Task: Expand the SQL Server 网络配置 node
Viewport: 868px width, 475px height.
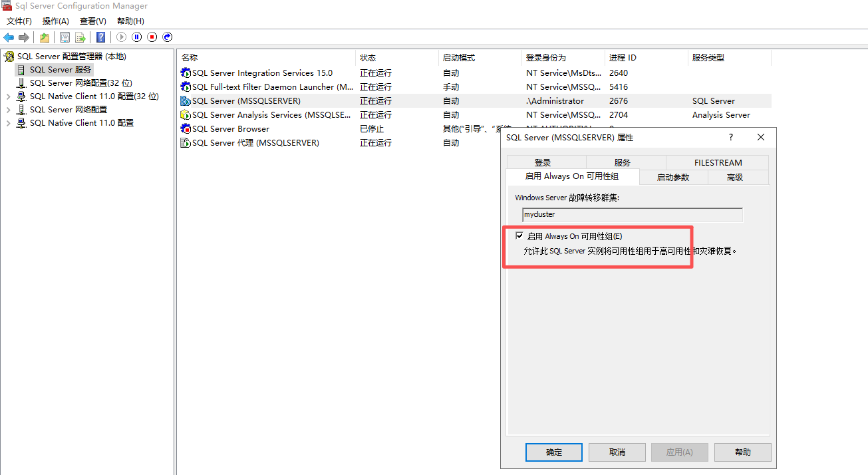Action: pos(8,110)
